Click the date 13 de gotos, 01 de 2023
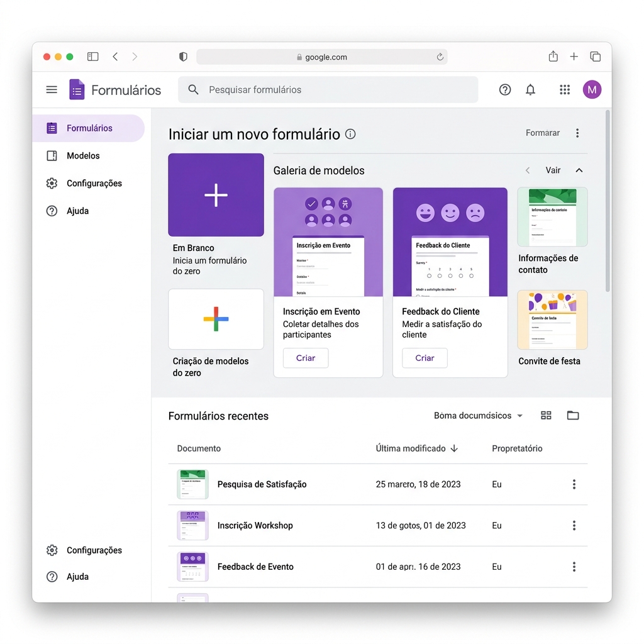Viewport: 644px width, 644px height. [x=421, y=525]
